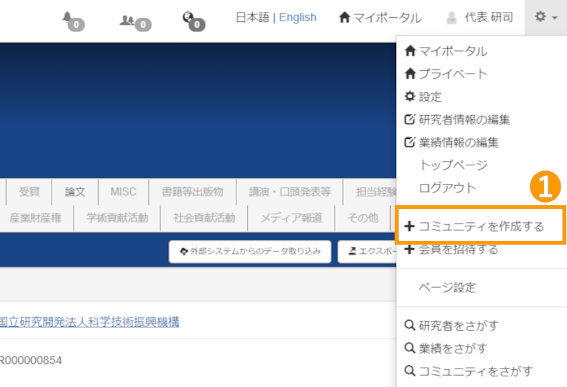
Task: Open 代表 研司 user profile
Action: (x=479, y=17)
